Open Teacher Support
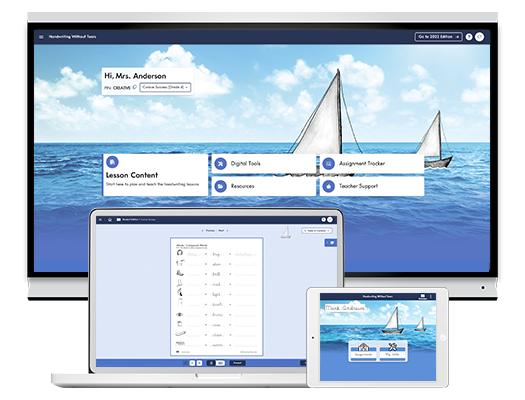 (372, 186)
